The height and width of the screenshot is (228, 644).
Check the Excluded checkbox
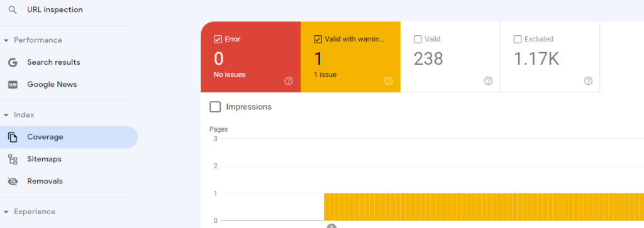[x=518, y=40]
